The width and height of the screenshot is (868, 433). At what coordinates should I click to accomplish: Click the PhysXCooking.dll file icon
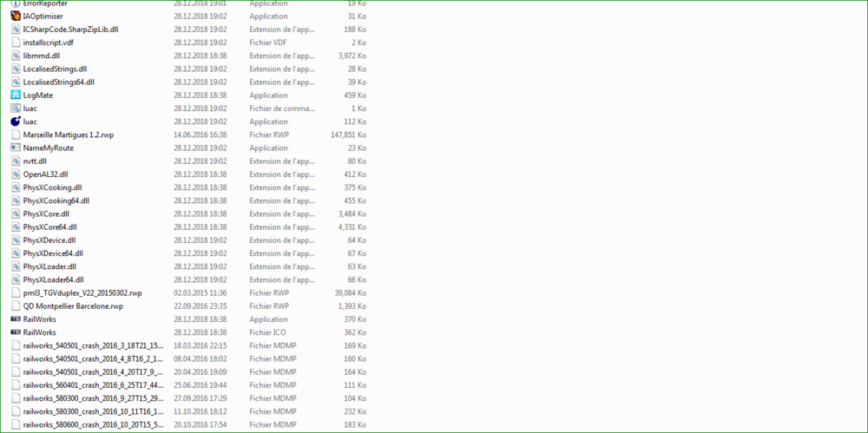click(x=16, y=187)
